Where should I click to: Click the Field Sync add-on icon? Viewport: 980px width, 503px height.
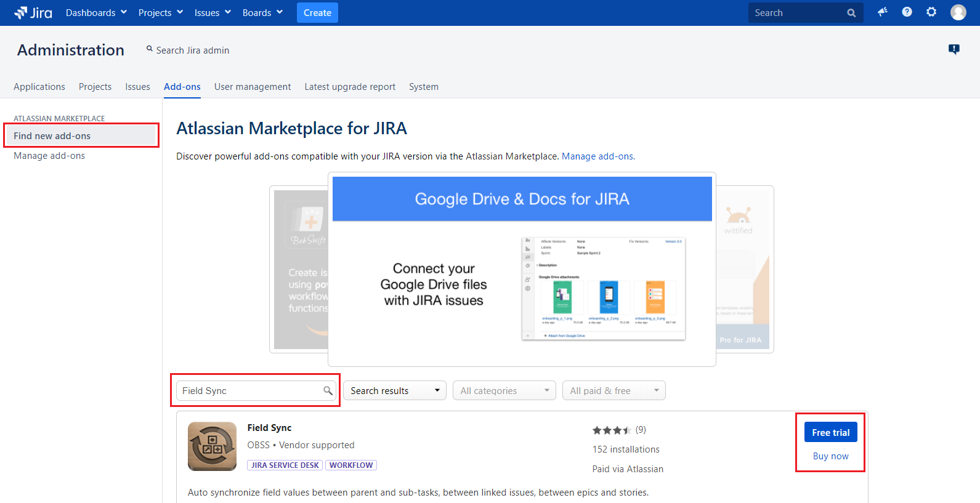(212, 446)
